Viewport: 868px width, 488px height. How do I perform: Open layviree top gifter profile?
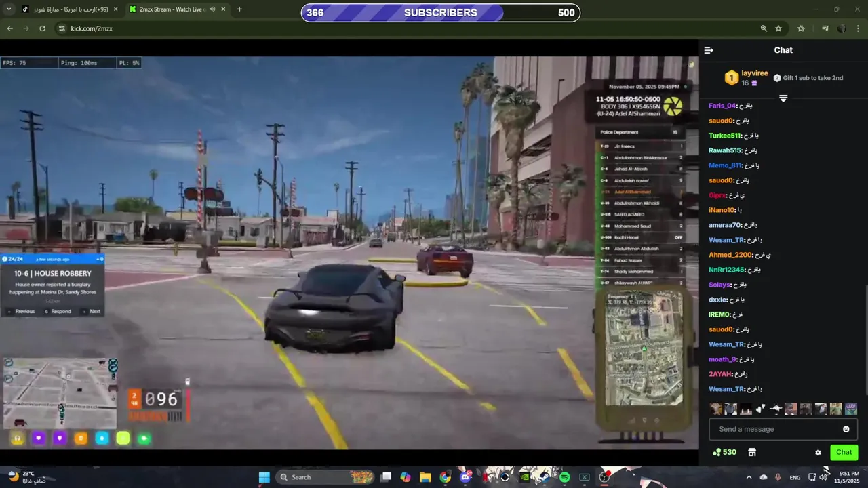(x=755, y=73)
